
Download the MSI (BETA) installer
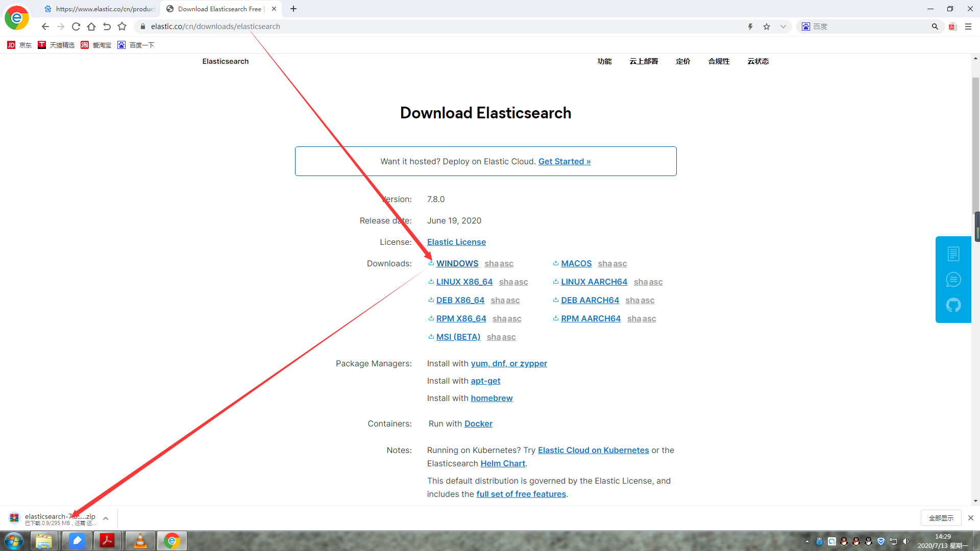point(458,337)
